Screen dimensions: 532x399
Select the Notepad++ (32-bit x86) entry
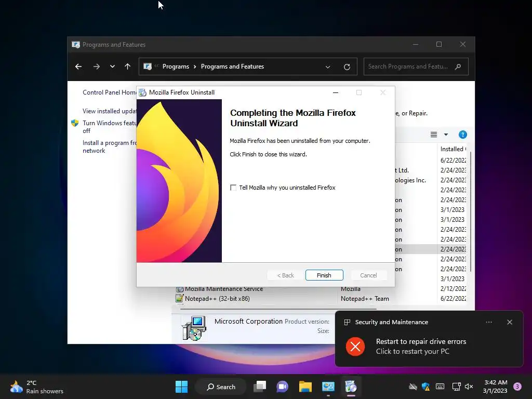click(x=217, y=299)
